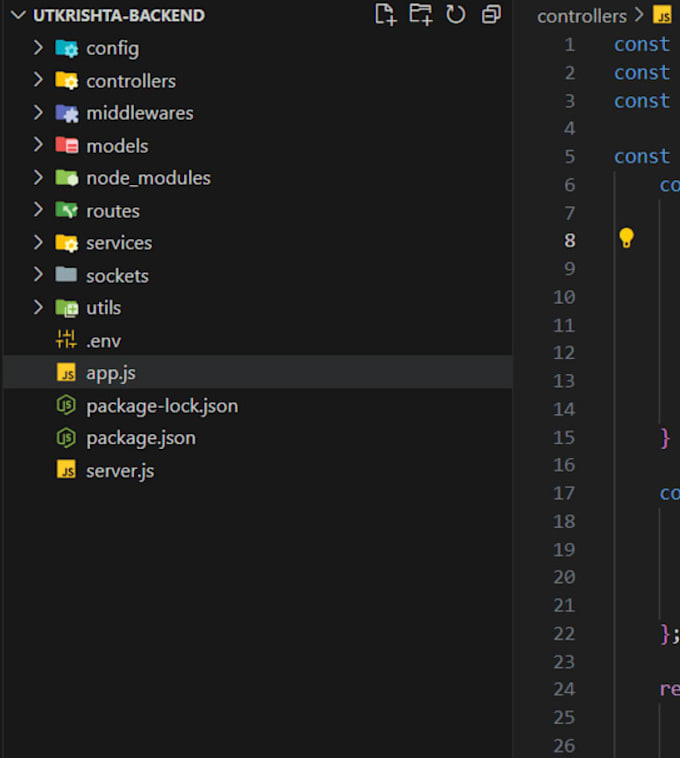Click the New Folder icon in explorer header
The height and width of the screenshot is (758, 680).
point(420,14)
